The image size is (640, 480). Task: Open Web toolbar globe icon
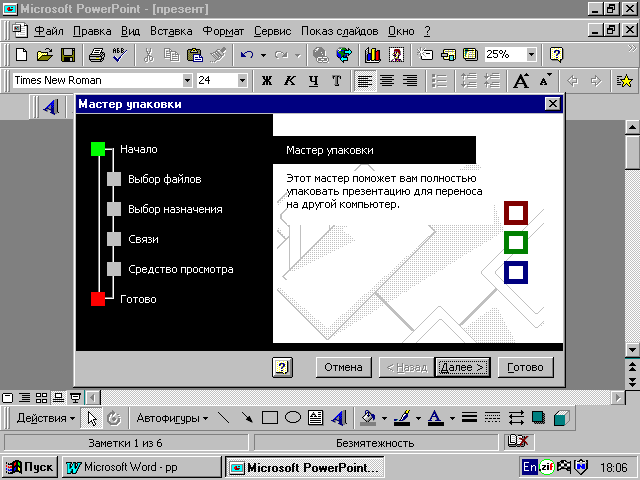(x=344, y=54)
